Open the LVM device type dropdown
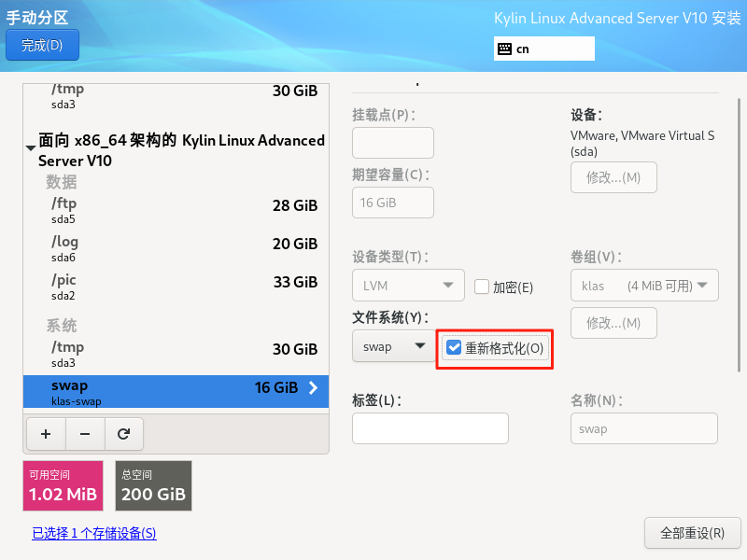 408,285
